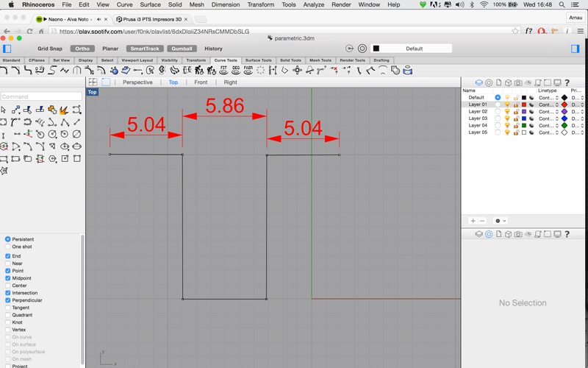The height and width of the screenshot is (368, 588).
Task: Open Layer 02 linetype dropdown
Action: 548,112
